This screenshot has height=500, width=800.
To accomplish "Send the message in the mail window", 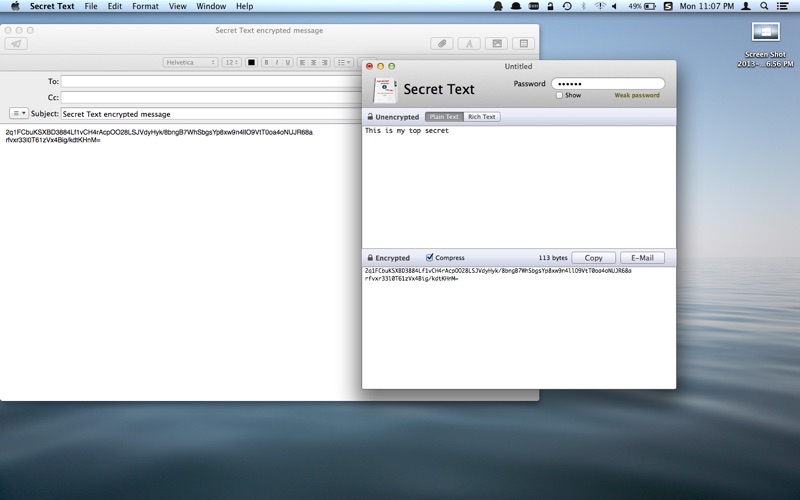I will coord(16,44).
